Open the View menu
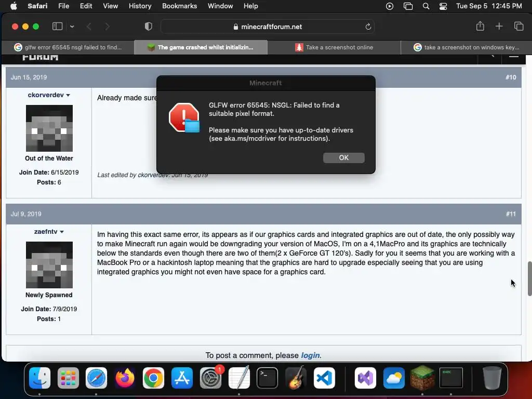The width and height of the screenshot is (532, 399). click(x=110, y=6)
